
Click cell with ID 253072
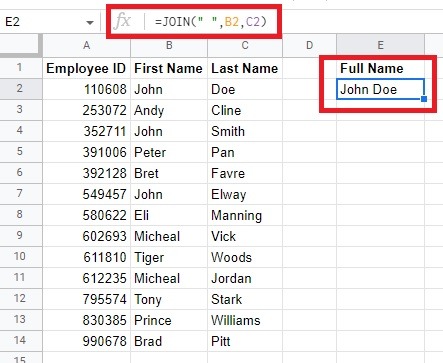click(x=87, y=110)
